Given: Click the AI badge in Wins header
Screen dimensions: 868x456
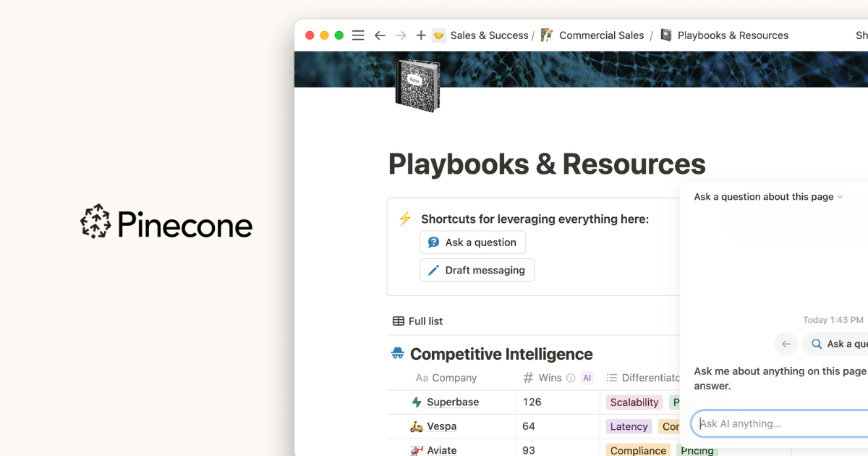Looking at the screenshot, I should point(587,378).
